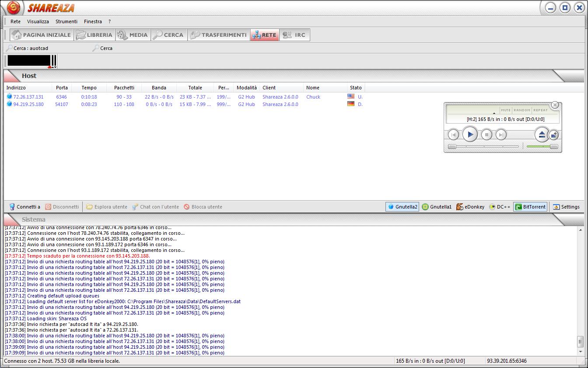Click the add-to-playlist folder icon in the player

click(554, 135)
